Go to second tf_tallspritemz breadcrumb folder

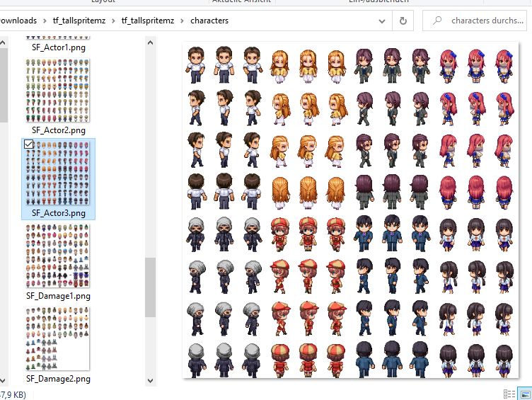148,21
